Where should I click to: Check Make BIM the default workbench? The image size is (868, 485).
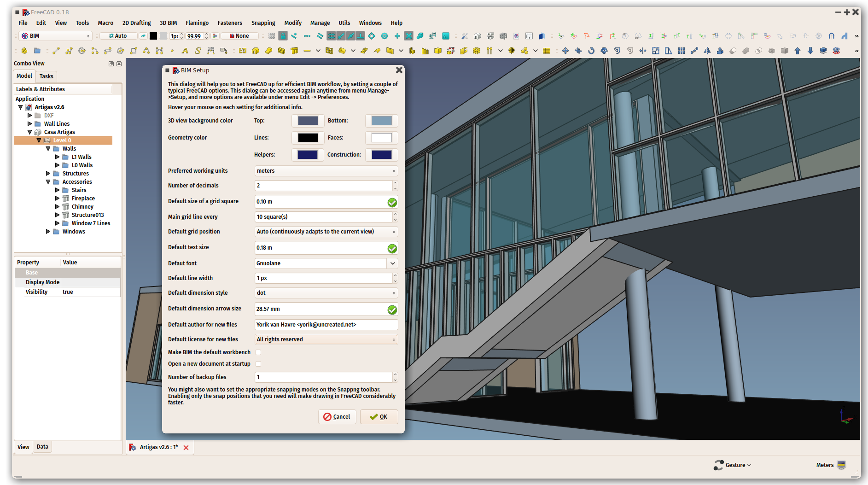pos(258,352)
